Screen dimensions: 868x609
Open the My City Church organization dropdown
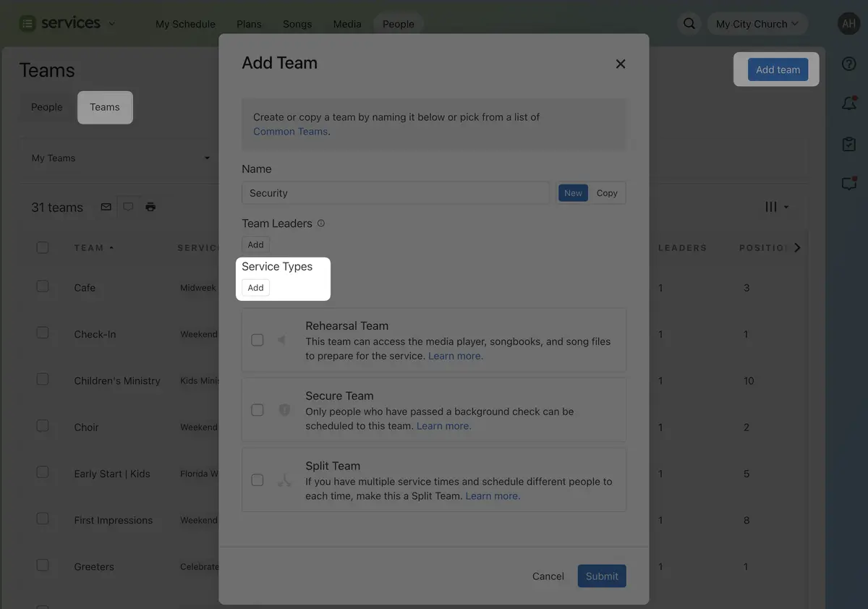(757, 24)
